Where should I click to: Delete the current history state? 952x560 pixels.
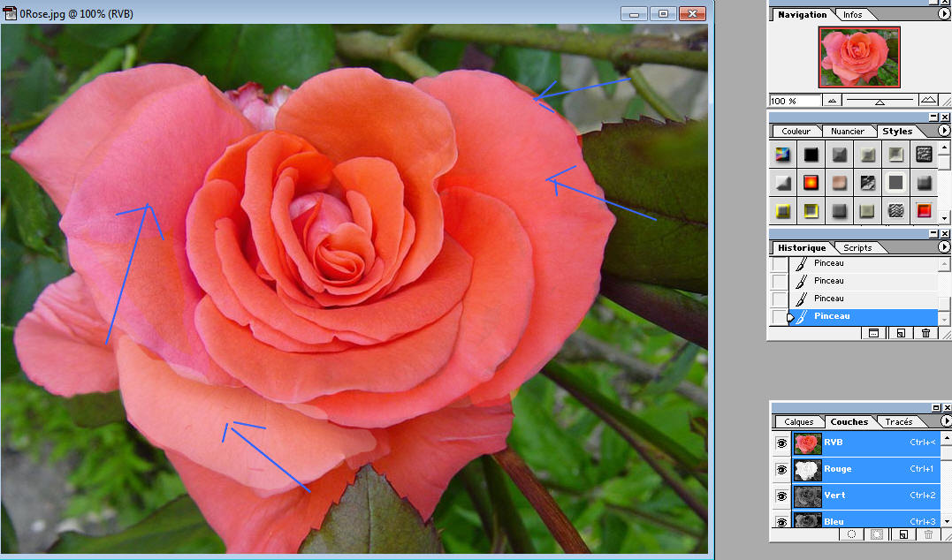(x=925, y=333)
